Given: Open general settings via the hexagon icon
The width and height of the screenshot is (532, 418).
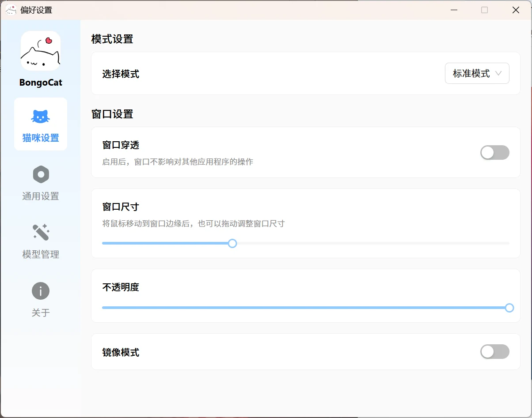Looking at the screenshot, I should [41, 175].
